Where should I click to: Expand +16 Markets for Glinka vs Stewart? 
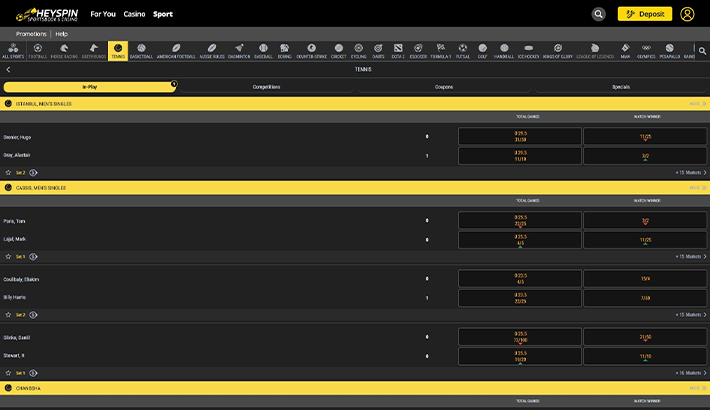(690, 372)
